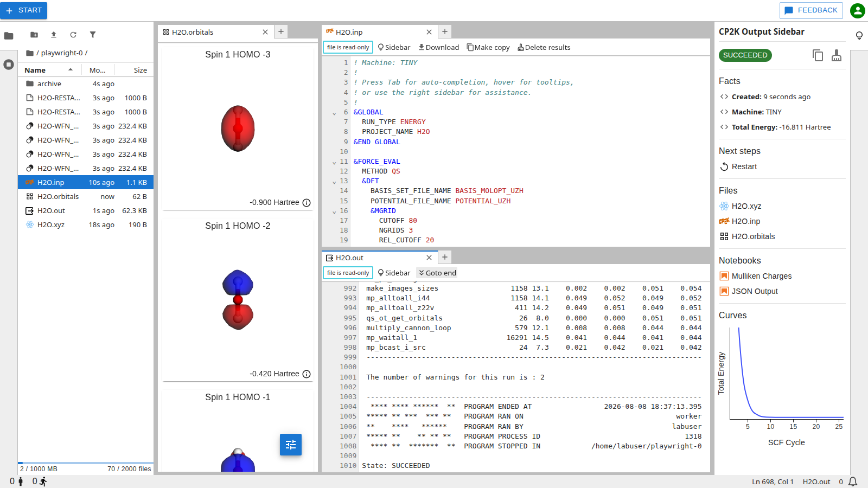The width and height of the screenshot is (868, 488).
Task: Click the Created fact code icon
Action: (x=724, y=97)
